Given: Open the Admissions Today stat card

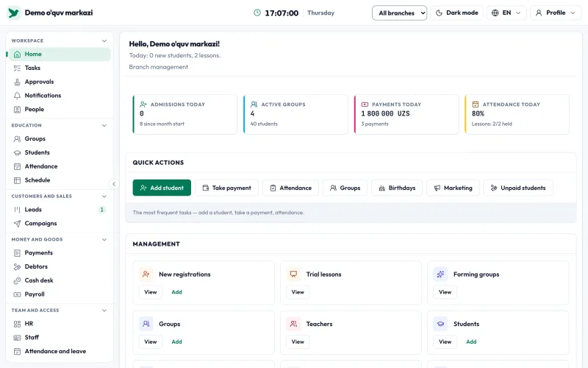Looking at the screenshot, I should click(185, 115).
